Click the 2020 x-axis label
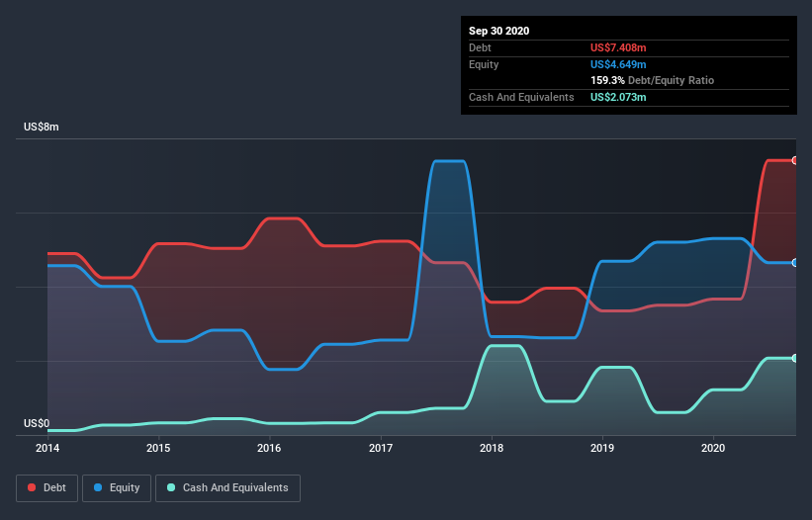 click(713, 448)
